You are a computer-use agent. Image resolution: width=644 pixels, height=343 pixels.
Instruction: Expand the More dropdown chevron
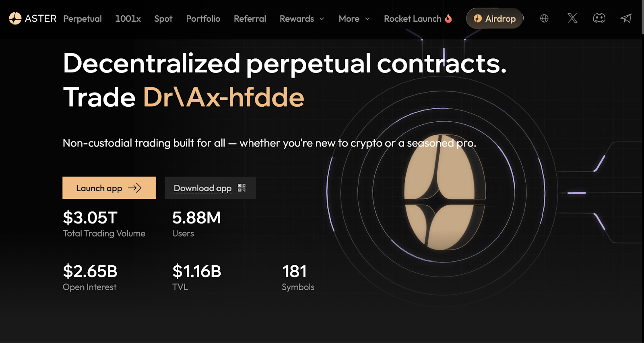367,19
